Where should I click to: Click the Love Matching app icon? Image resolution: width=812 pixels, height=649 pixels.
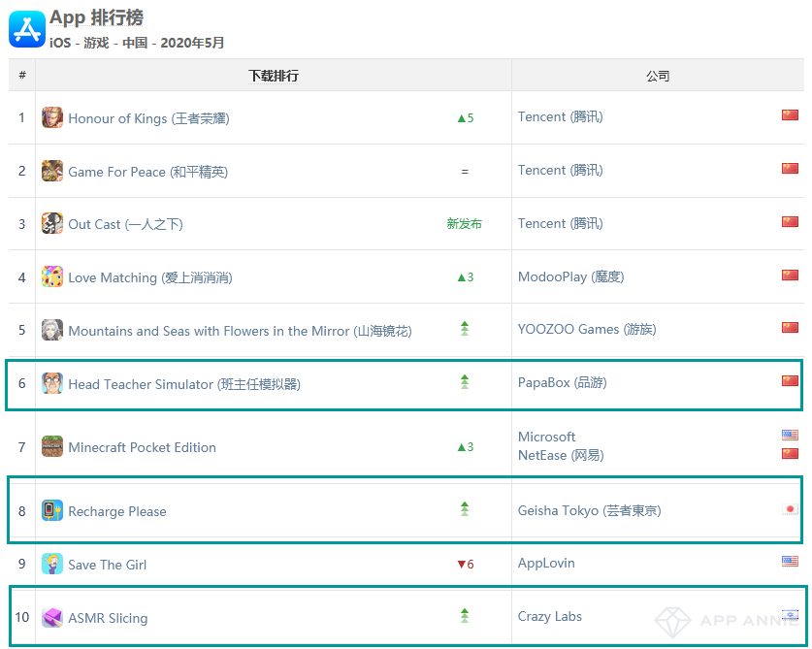52,276
